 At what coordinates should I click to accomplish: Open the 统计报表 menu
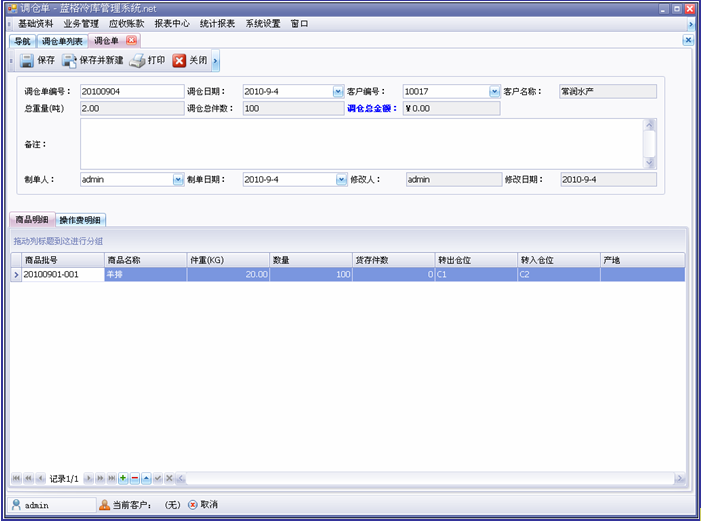click(x=217, y=24)
